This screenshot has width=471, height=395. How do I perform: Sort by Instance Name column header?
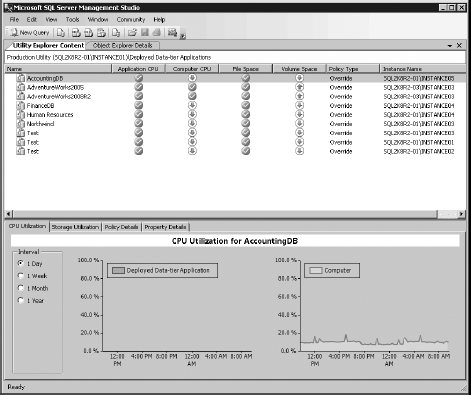tap(423, 69)
